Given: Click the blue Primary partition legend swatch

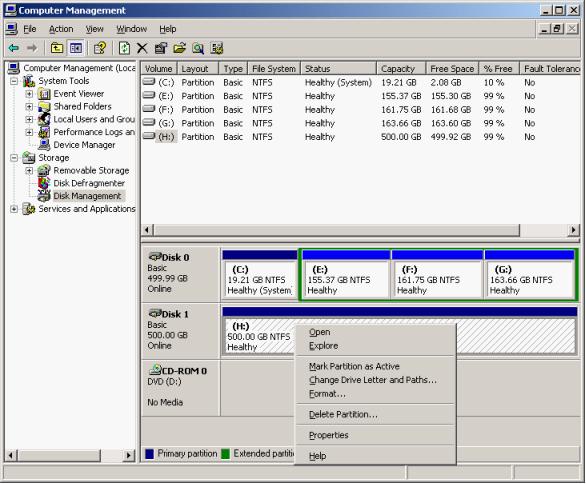Looking at the screenshot, I should tap(149, 454).
